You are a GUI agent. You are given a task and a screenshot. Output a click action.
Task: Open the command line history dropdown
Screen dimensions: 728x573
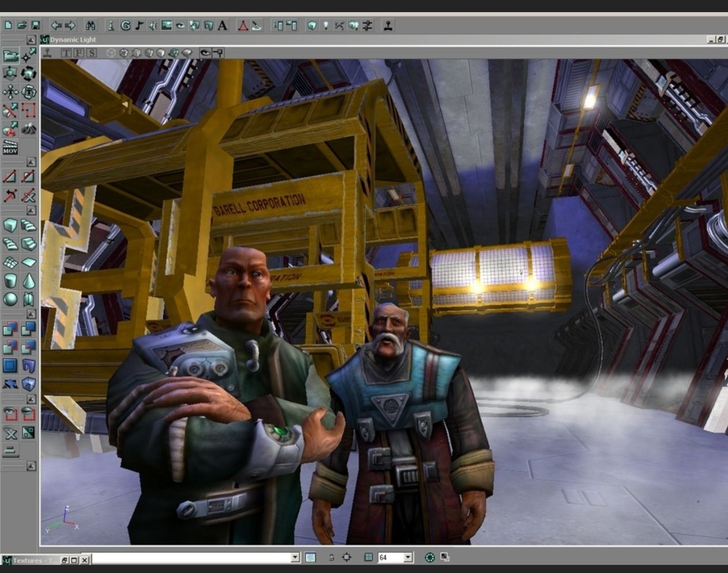click(296, 557)
